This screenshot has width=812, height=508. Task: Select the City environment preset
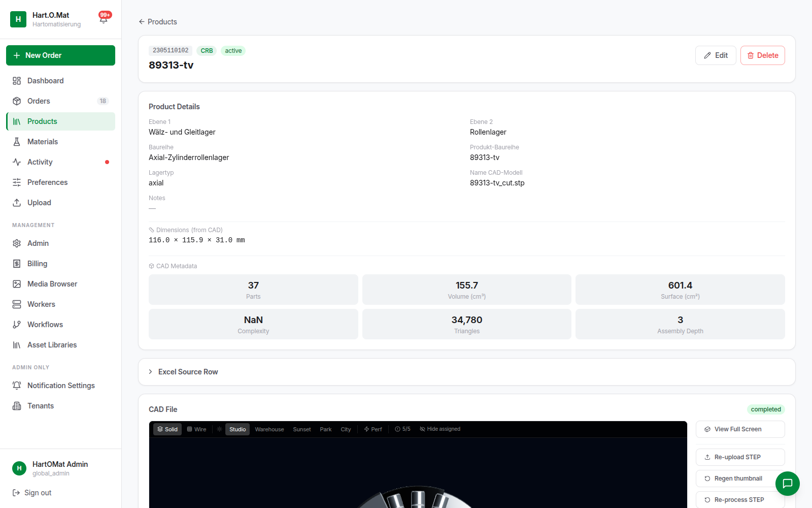click(346, 429)
